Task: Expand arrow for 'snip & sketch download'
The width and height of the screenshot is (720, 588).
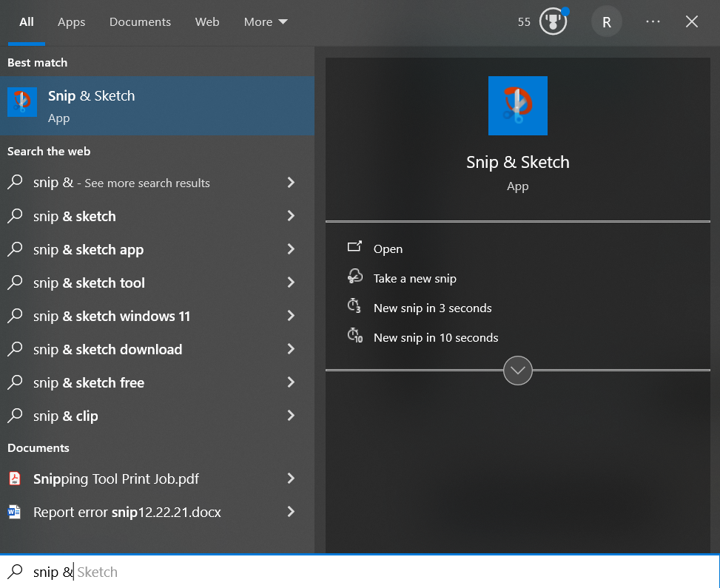Action: pos(291,349)
